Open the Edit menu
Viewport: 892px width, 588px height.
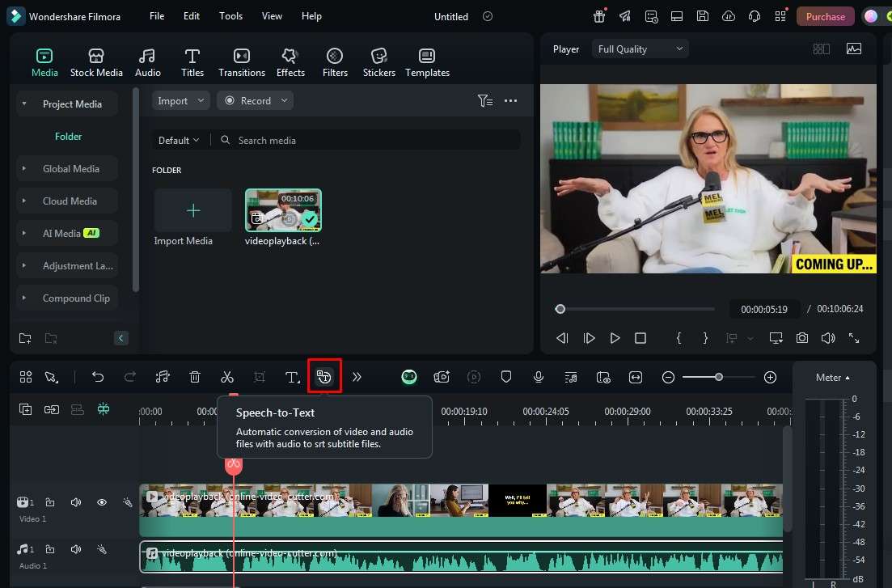pyautogui.click(x=192, y=16)
